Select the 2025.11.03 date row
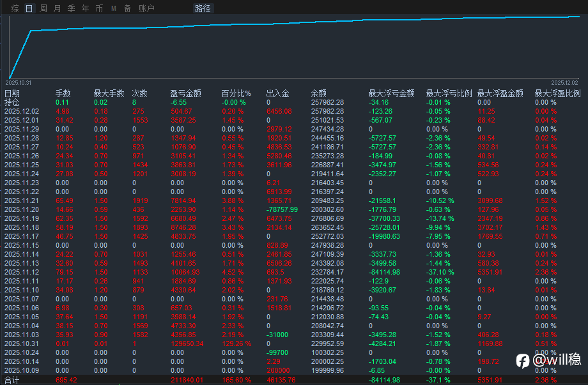588x385 pixels. click(x=22, y=335)
